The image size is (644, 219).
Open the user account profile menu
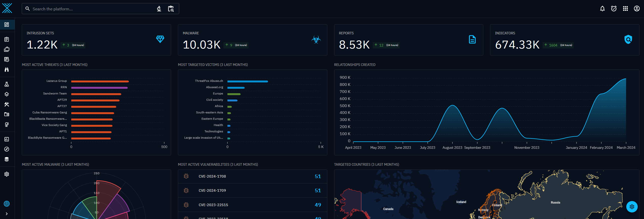[637, 9]
